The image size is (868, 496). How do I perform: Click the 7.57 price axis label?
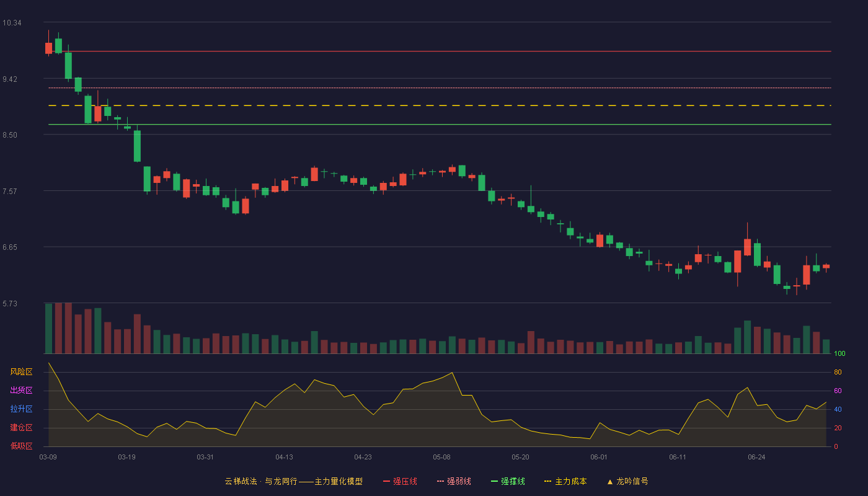coord(10,192)
